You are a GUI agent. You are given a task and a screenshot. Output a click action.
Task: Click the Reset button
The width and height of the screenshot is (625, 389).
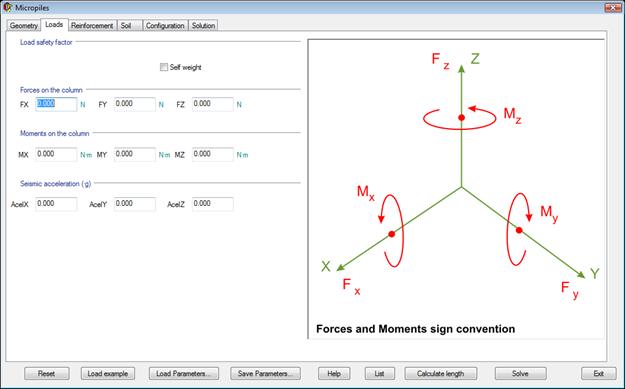pyautogui.click(x=47, y=373)
